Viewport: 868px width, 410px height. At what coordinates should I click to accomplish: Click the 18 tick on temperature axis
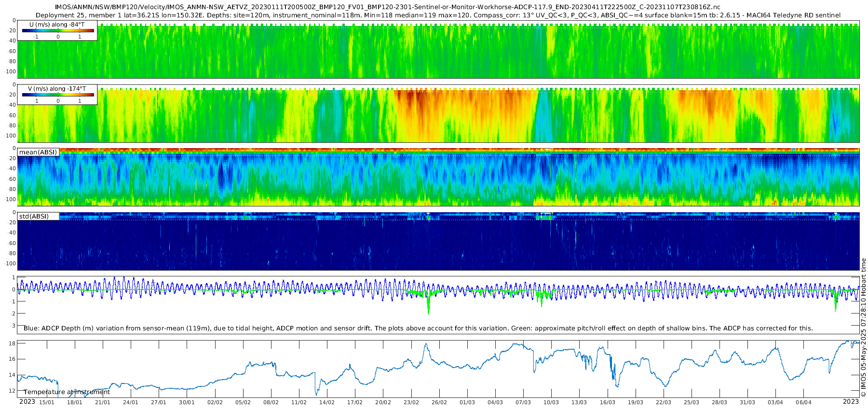click(13, 343)
